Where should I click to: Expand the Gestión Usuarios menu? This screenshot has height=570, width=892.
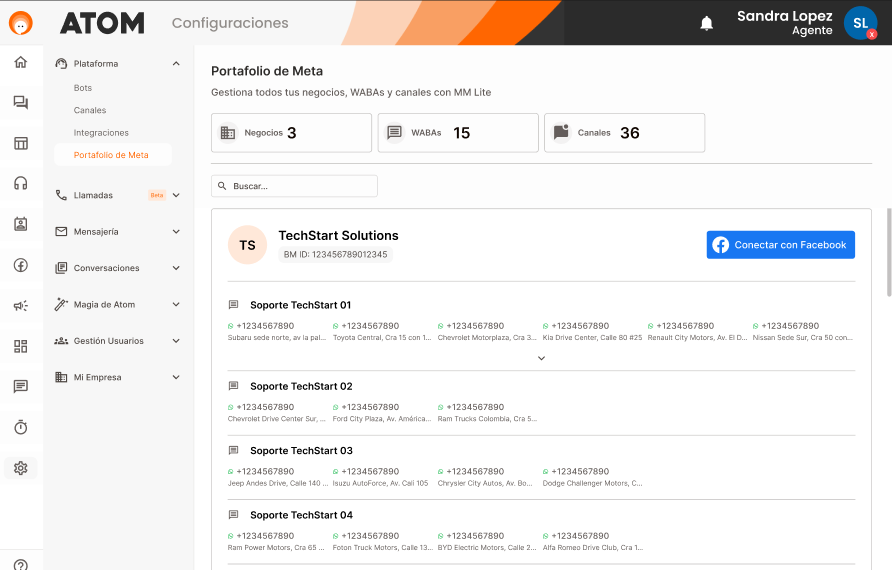pos(176,341)
